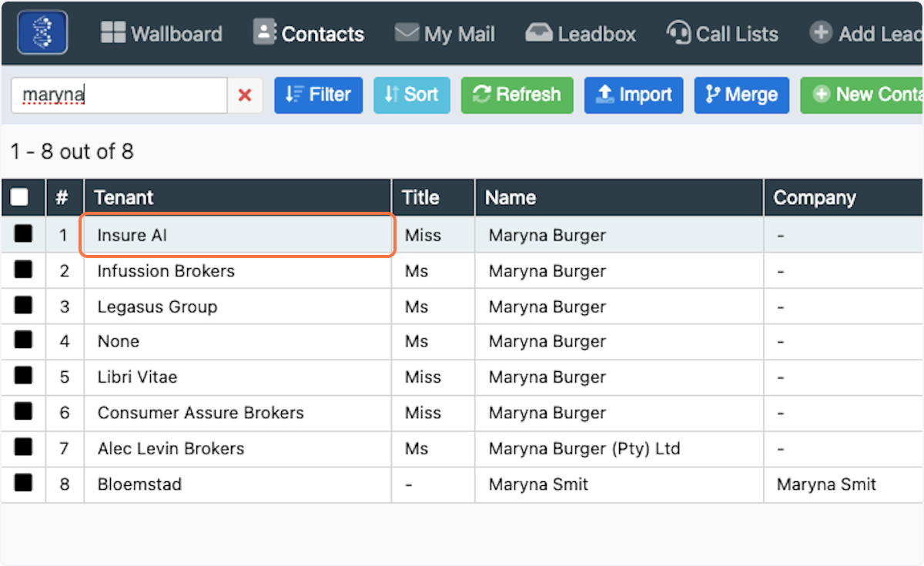
Task: Click the Name column header
Action: (x=619, y=198)
